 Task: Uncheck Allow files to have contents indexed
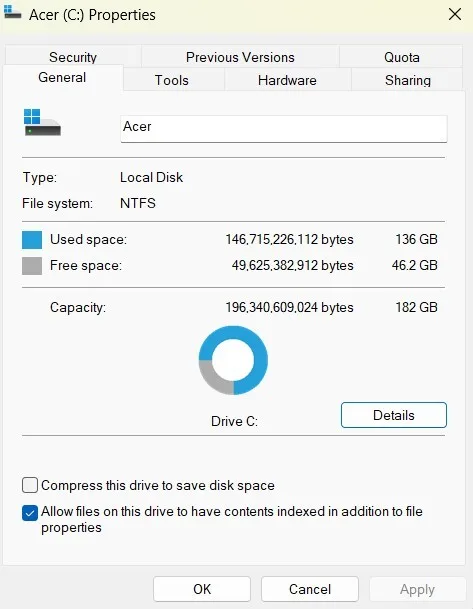pos(30,513)
